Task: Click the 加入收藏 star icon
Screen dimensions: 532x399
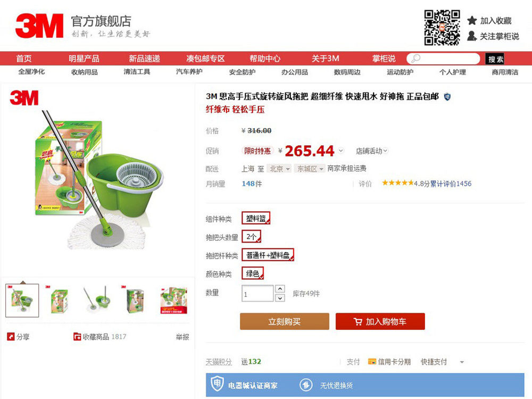Action: click(x=472, y=20)
